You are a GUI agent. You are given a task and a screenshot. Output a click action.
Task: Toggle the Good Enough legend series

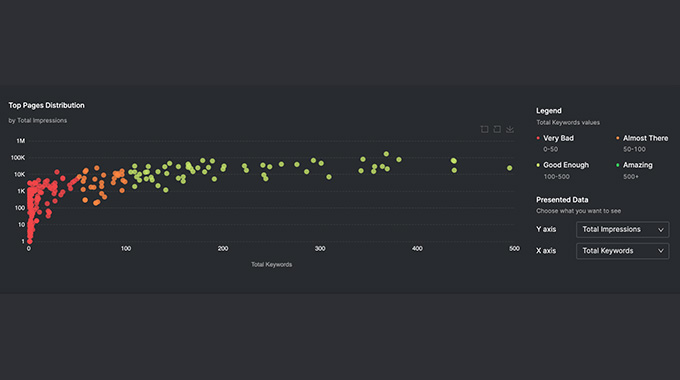[562, 165]
